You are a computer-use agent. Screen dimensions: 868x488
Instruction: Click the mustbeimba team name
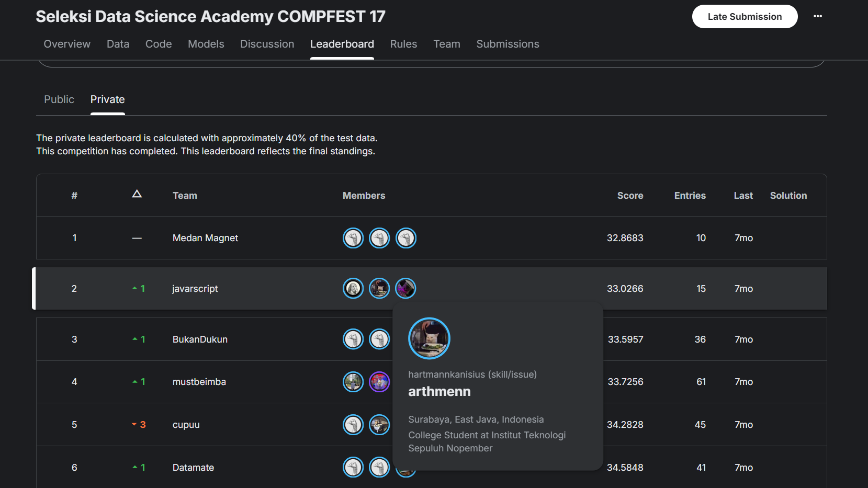point(199,382)
